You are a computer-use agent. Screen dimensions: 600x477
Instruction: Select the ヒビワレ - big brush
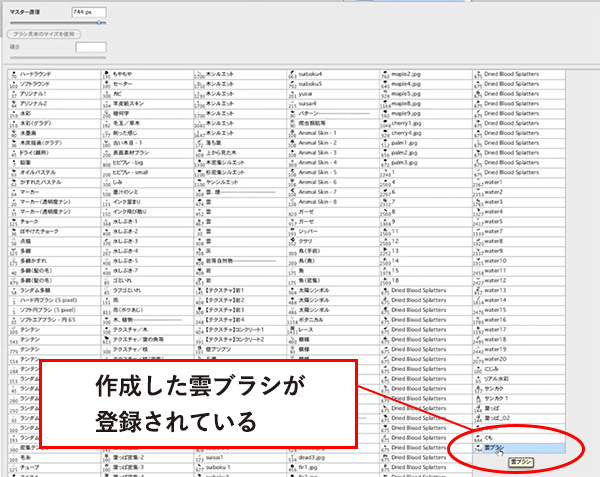pyautogui.click(x=147, y=163)
